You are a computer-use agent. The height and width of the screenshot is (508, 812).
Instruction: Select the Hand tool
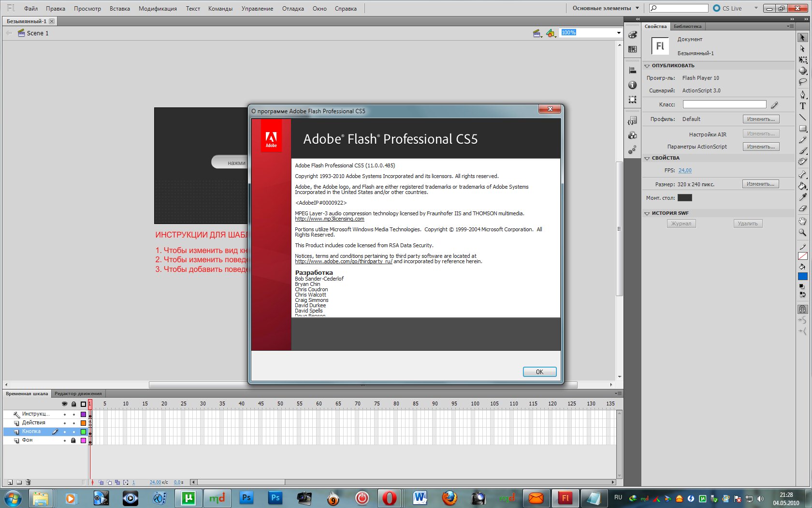(802, 221)
